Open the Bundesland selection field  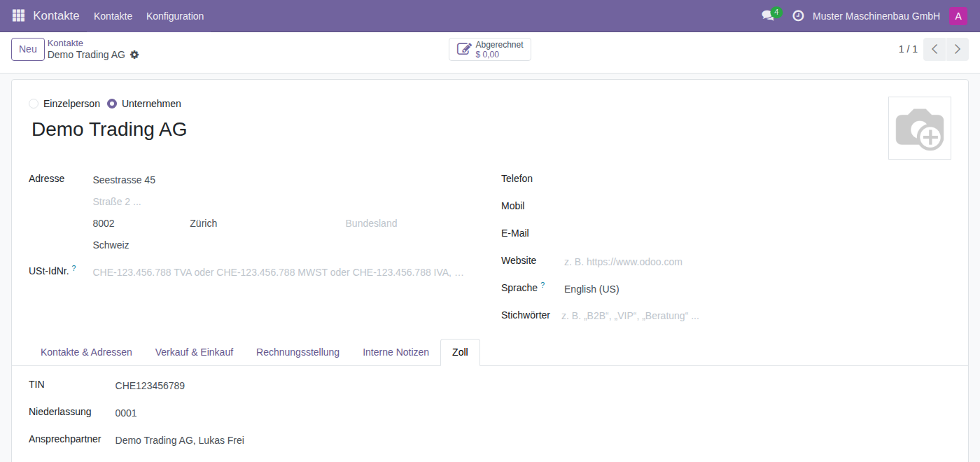(405, 223)
